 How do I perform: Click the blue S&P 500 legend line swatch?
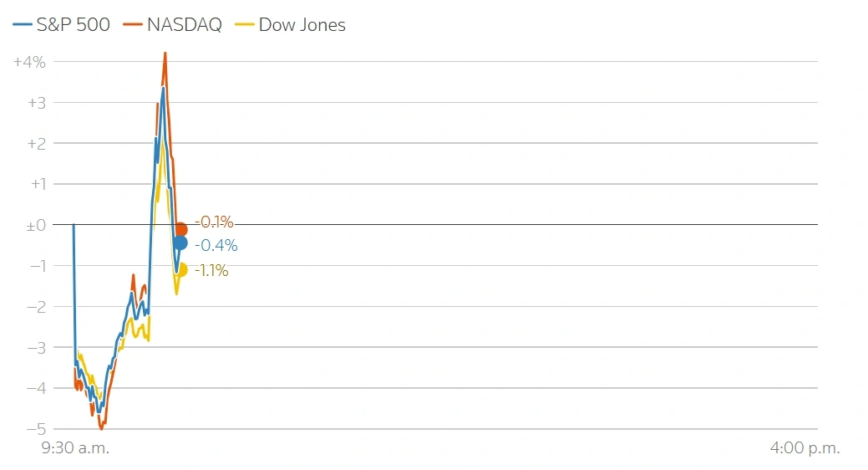pyautogui.click(x=22, y=25)
